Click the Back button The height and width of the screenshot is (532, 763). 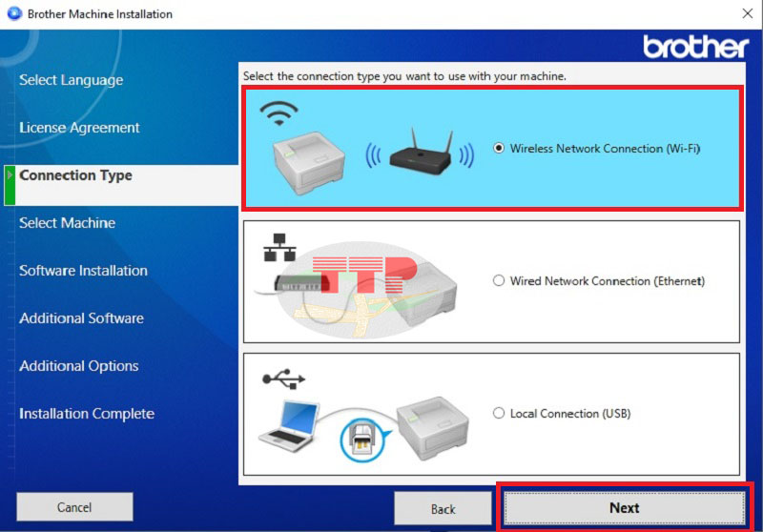click(x=443, y=508)
